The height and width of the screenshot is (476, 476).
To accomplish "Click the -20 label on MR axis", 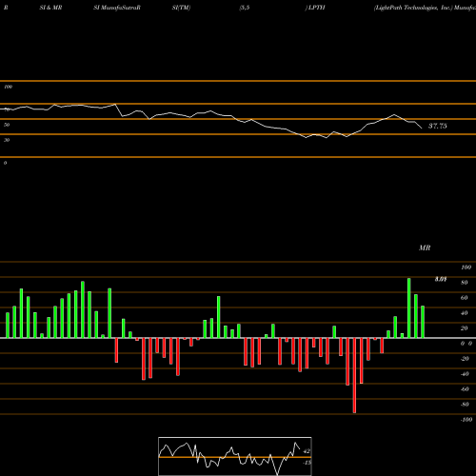I will point(465,359).
